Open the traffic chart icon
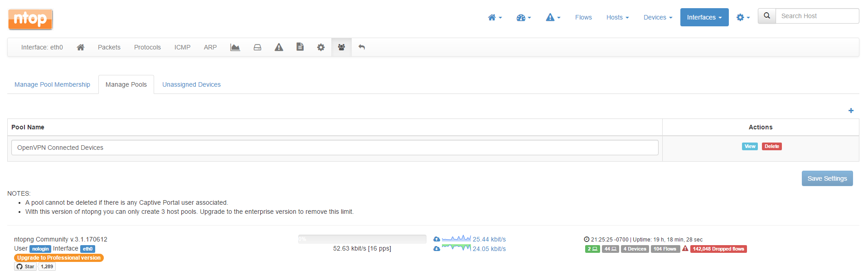868x271 pixels. point(235,47)
